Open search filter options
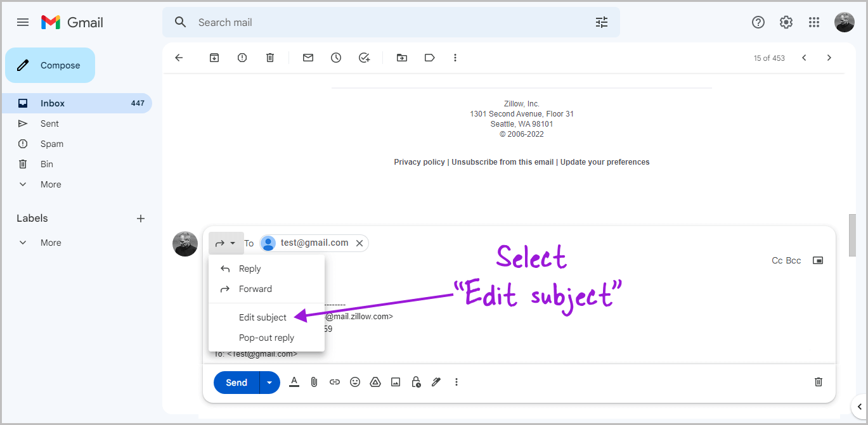This screenshot has width=868, height=425. 601,22
